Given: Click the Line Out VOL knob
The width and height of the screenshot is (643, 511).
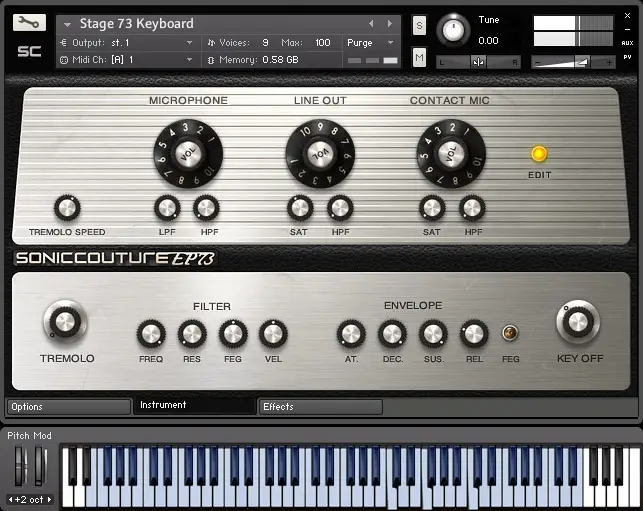Looking at the screenshot, I should coord(320,154).
